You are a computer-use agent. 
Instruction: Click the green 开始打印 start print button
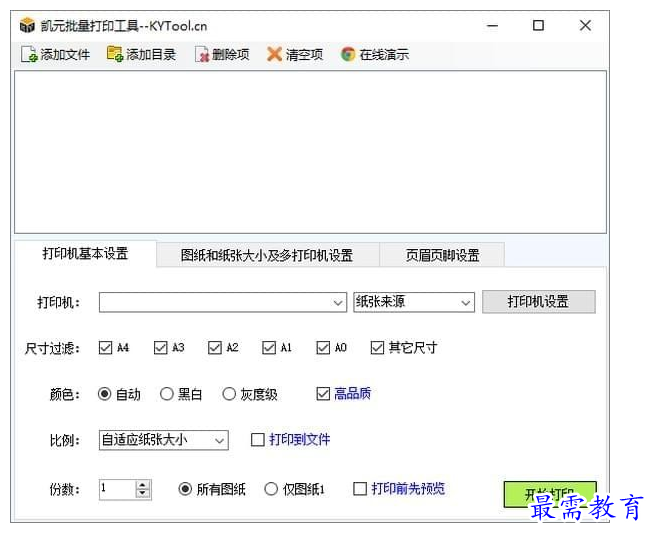[550, 494]
